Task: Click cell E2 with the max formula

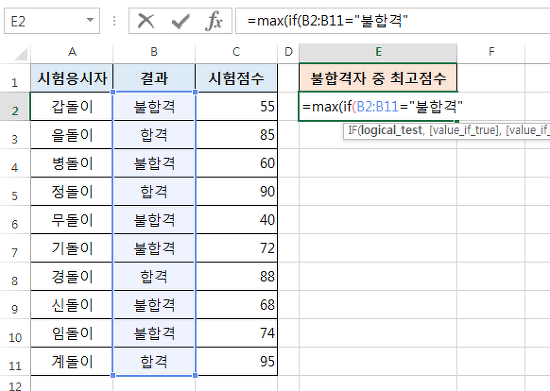Action: 378,107
